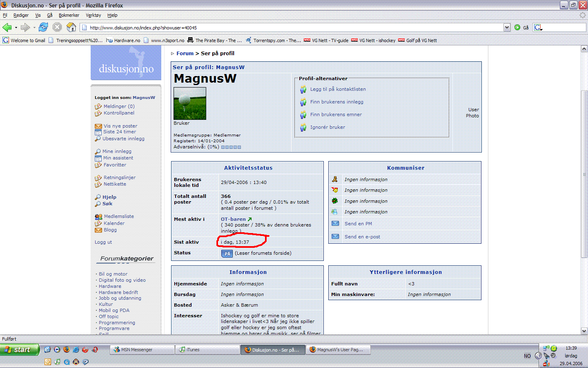Open the Fil menu
Viewport: 588px width, 368px height.
click(5, 15)
